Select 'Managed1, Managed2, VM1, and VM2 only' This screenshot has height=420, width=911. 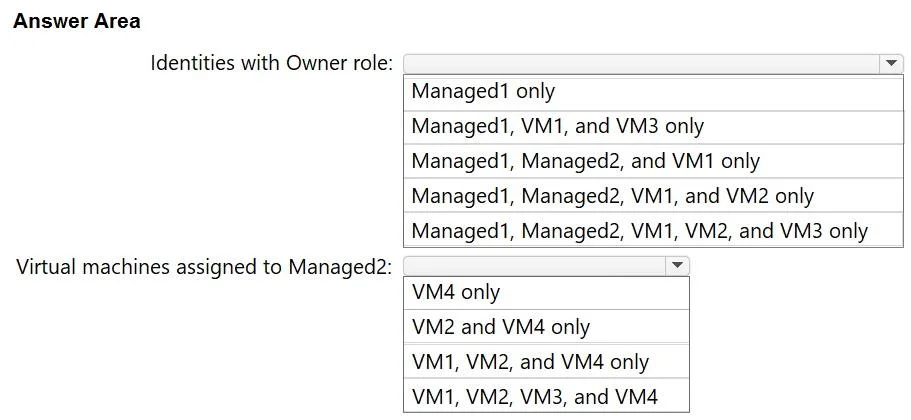653,196
